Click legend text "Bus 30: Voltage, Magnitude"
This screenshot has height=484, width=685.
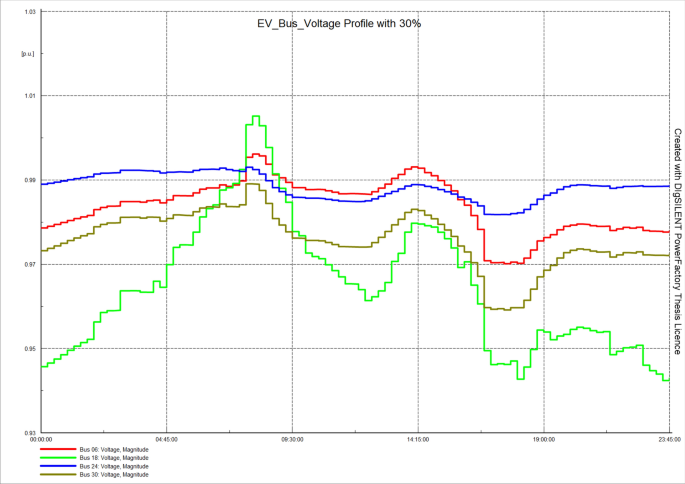click(114, 474)
